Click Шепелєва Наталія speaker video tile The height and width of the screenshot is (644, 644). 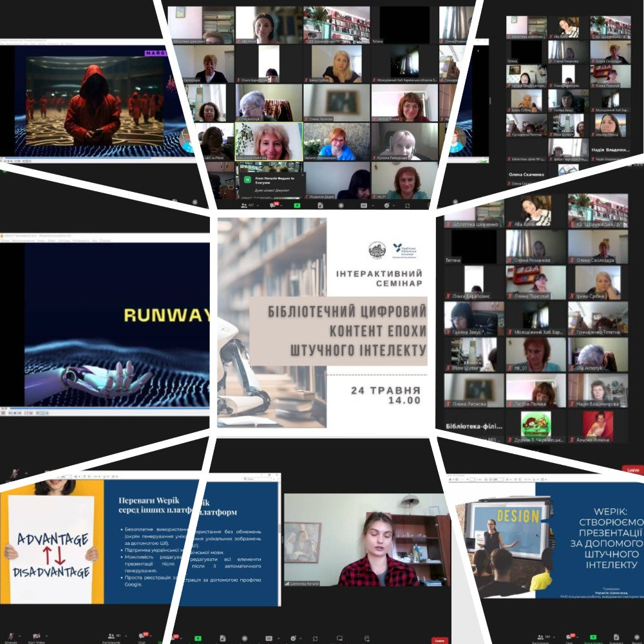[368, 540]
